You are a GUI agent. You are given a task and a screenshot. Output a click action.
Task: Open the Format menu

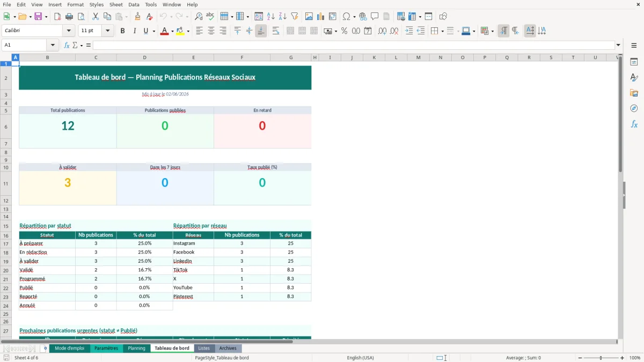pyautogui.click(x=75, y=4)
